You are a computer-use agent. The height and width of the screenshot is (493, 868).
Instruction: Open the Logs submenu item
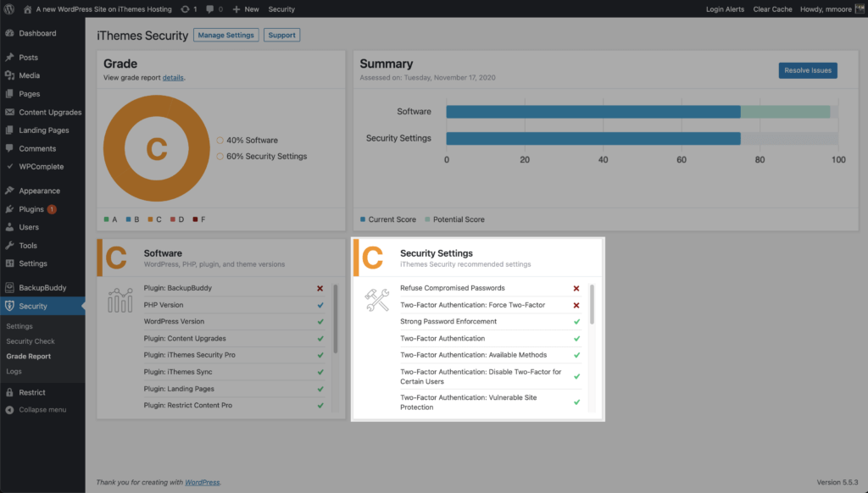(14, 371)
